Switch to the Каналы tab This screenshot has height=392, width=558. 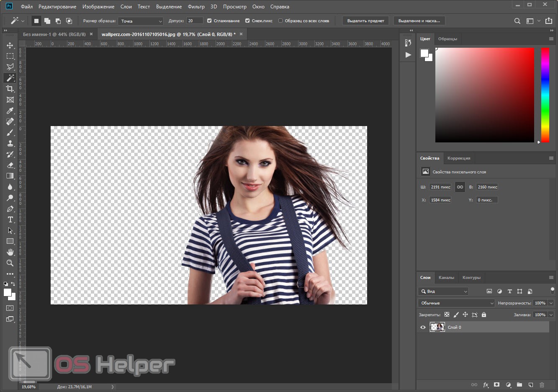pos(446,278)
